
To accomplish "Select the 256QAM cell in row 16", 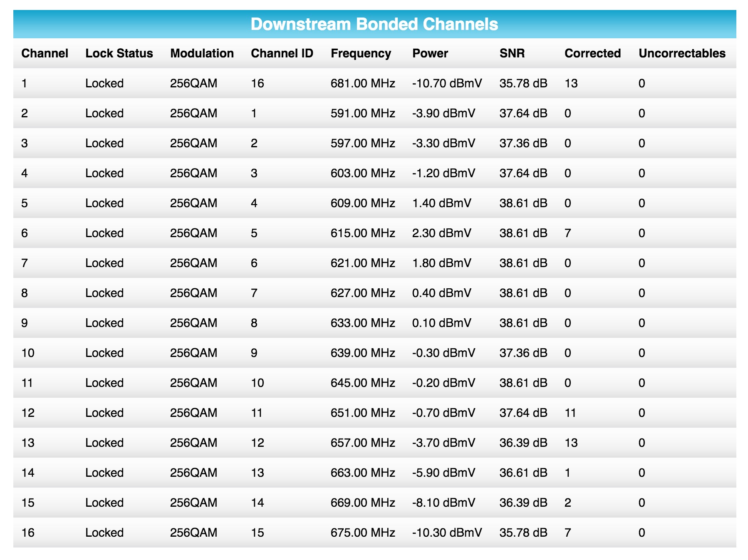I will point(194,532).
